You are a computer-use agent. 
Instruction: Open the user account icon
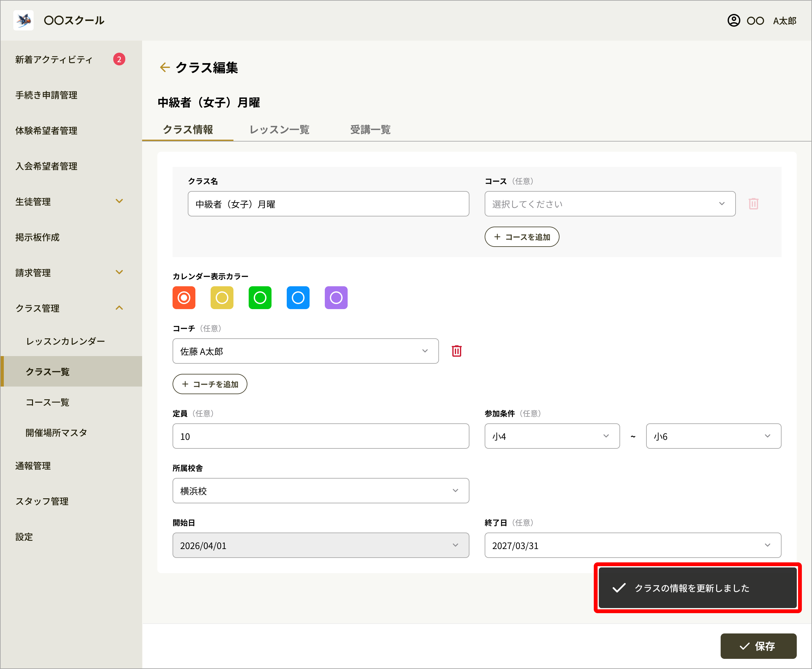click(733, 20)
